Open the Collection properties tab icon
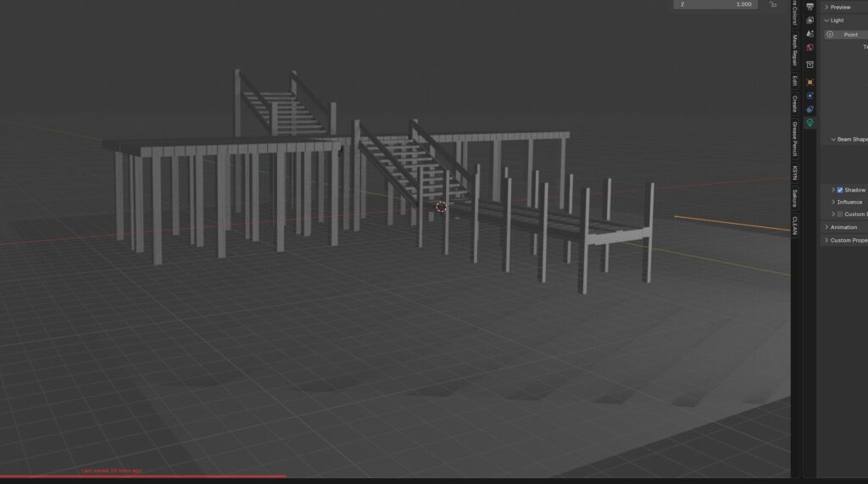The height and width of the screenshot is (484, 868). pyautogui.click(x=810, y=64)
